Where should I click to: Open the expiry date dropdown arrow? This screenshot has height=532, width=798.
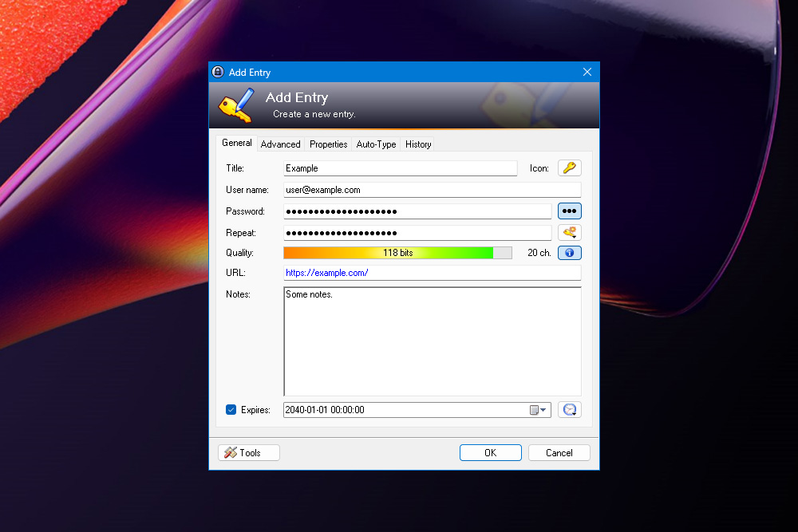544,409
